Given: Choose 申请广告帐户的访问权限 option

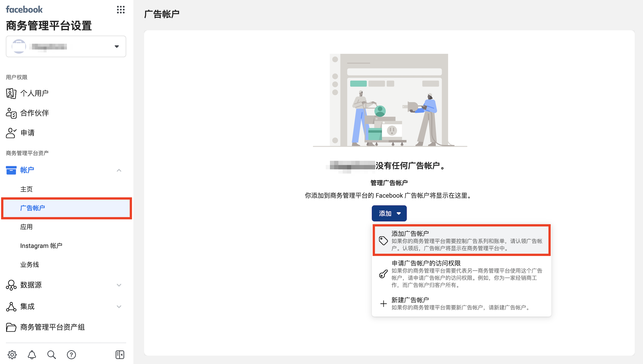Looking at the screenshot, I should click(x=461, y=274).
